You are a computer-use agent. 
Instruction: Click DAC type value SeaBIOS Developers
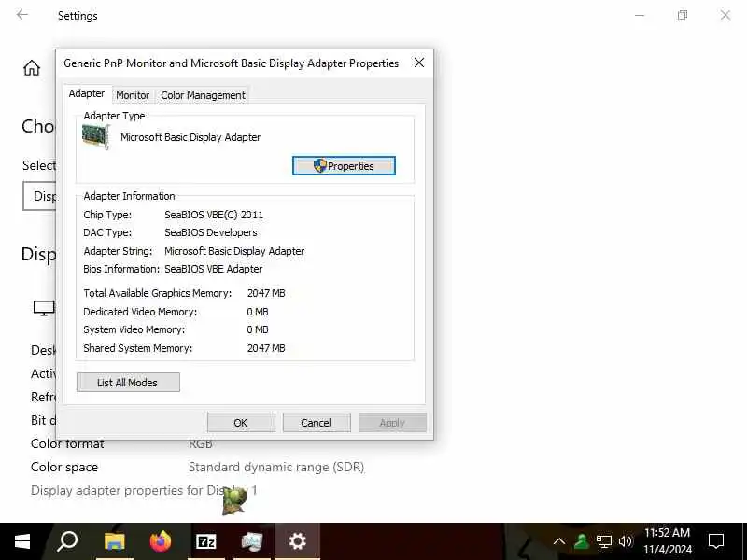click(211, 232)
